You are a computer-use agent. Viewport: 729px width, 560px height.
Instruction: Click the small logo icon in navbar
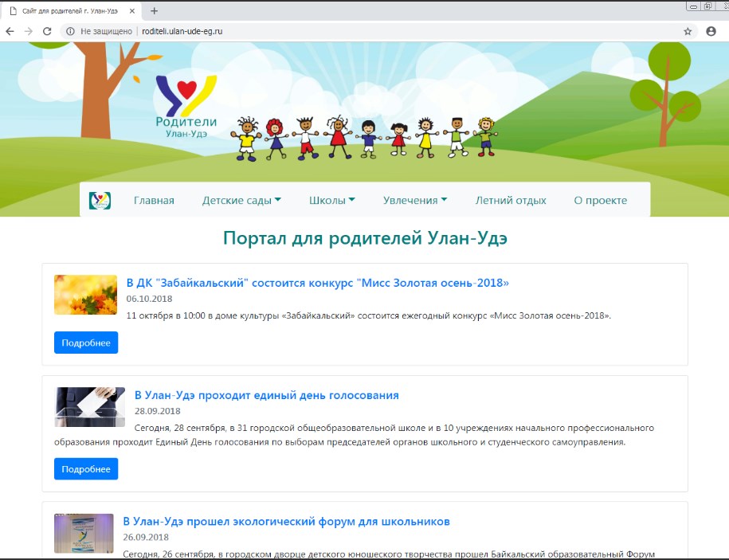click(100, 200)
